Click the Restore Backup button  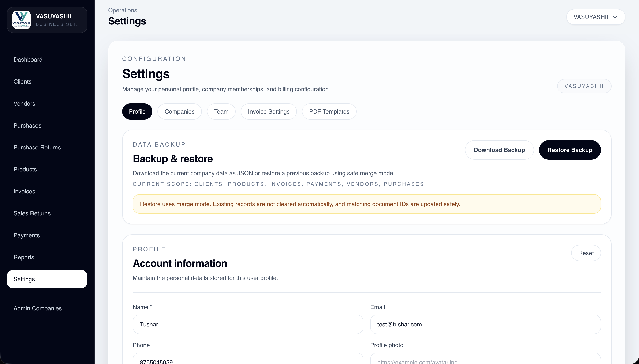(570, 150)
